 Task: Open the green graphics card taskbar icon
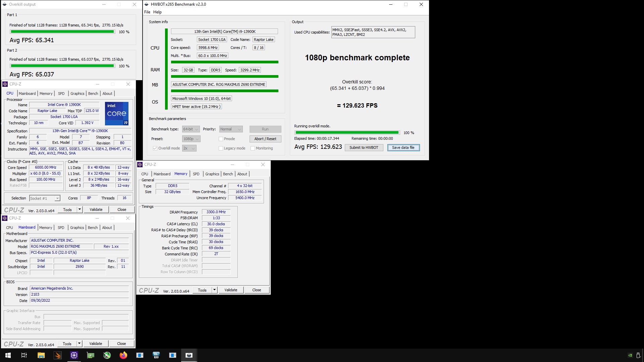click(91, 355)
